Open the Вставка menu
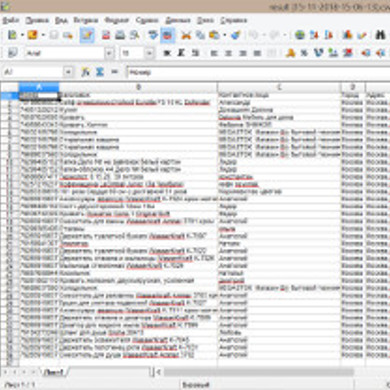This screenshot has width=390, height=390. [x=86, y=20]
